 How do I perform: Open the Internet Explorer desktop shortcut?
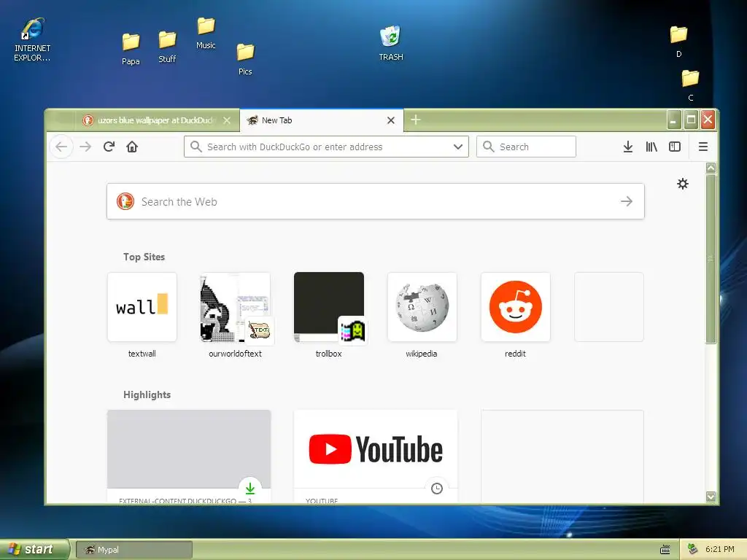coord(32,39)
